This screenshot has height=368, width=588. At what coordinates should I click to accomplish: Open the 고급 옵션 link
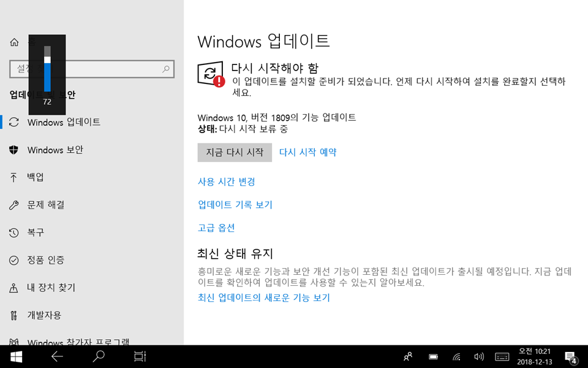(216, 228)
